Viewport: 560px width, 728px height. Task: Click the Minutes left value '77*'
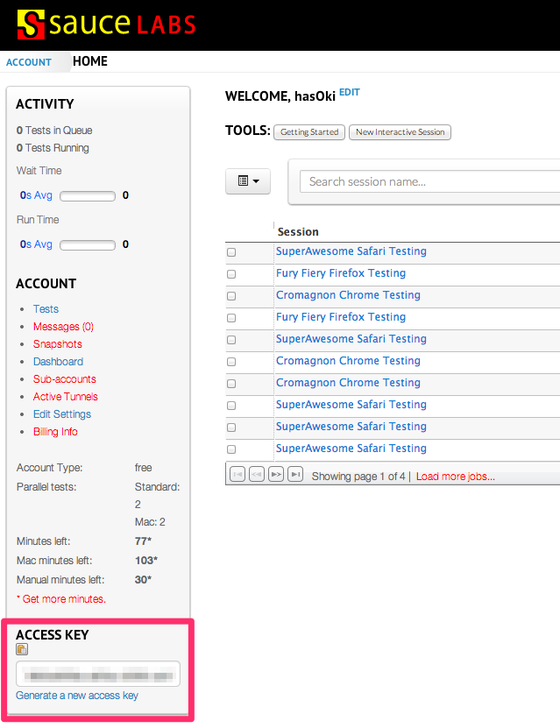143,541
